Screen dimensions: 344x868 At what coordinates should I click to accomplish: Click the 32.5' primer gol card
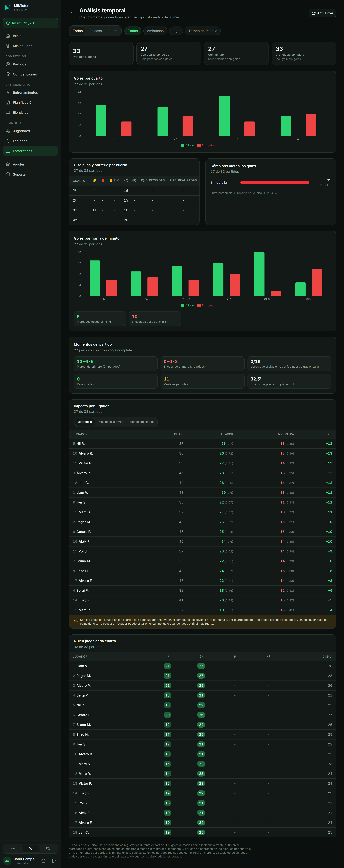click(289, 381)
